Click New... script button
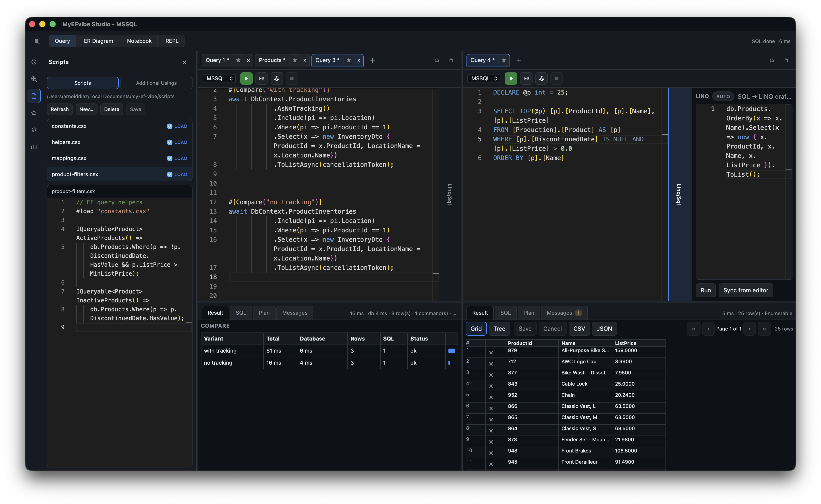 [86, 109]
